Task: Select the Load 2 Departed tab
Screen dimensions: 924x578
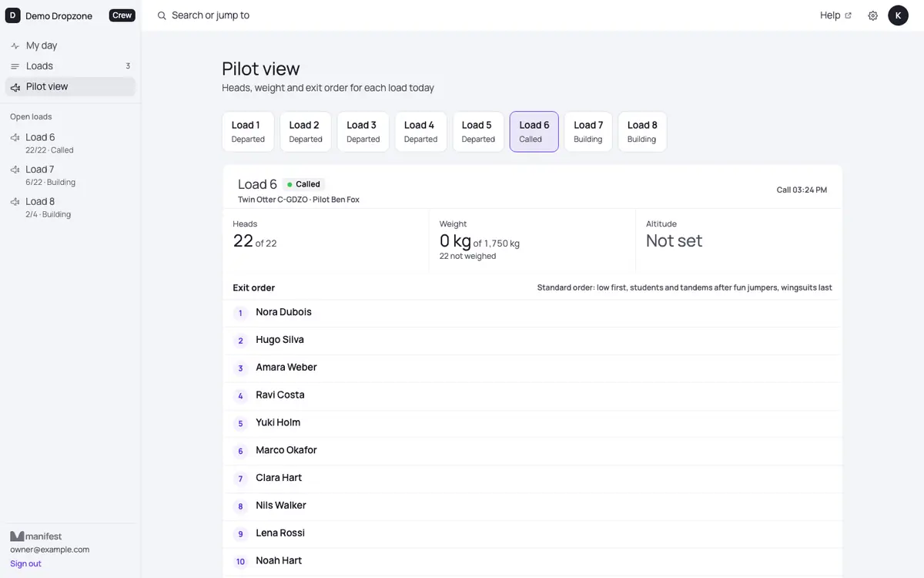Action: (306, 132)
